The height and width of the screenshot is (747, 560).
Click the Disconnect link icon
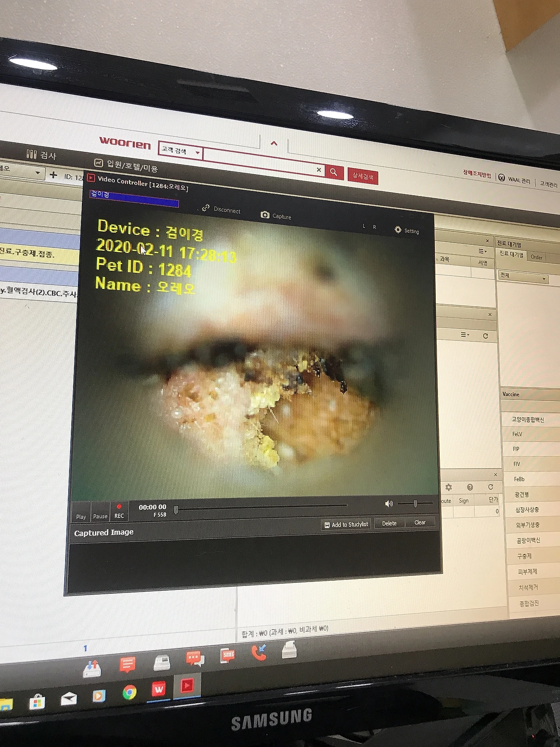click(x=206, y=208)
